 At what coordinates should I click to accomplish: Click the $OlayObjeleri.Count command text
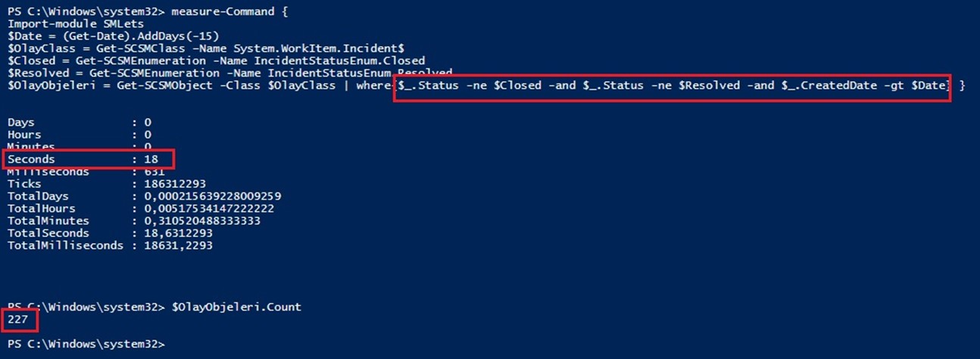click(236, 307)
